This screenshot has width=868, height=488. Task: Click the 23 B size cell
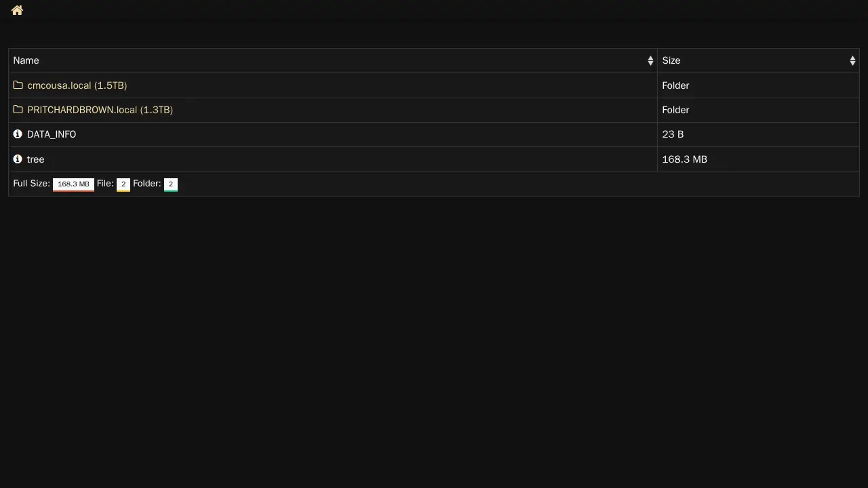(x=673, y=134)
